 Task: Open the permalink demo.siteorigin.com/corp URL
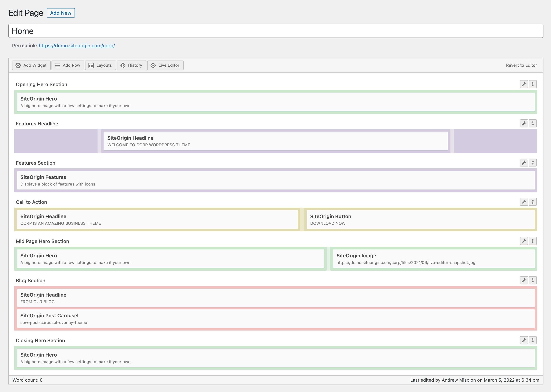coord(77,46)
